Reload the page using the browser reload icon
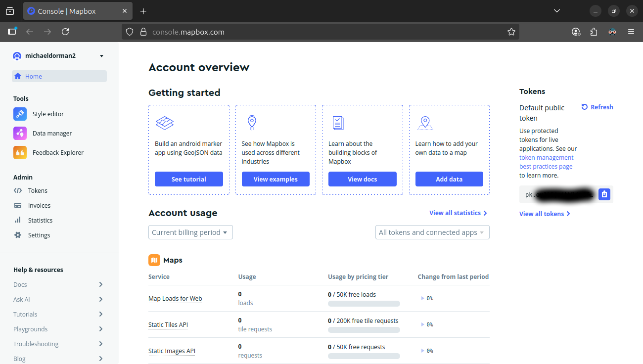 click(65, 32)
